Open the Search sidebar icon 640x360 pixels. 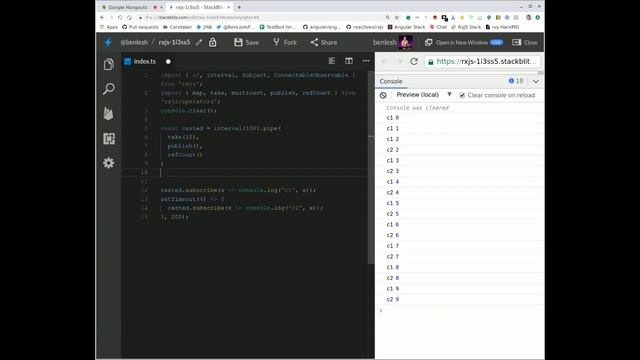tap(109, 89)
